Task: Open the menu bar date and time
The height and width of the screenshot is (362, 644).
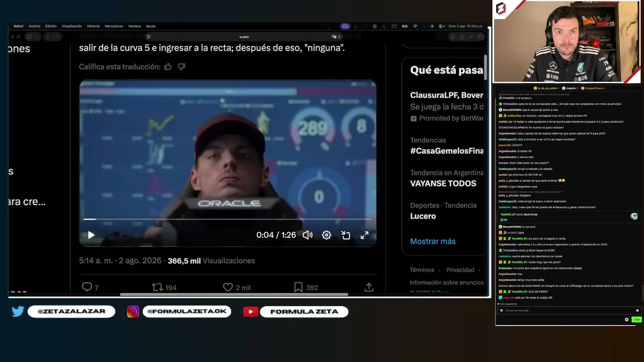Action: [x=465, y=26]
